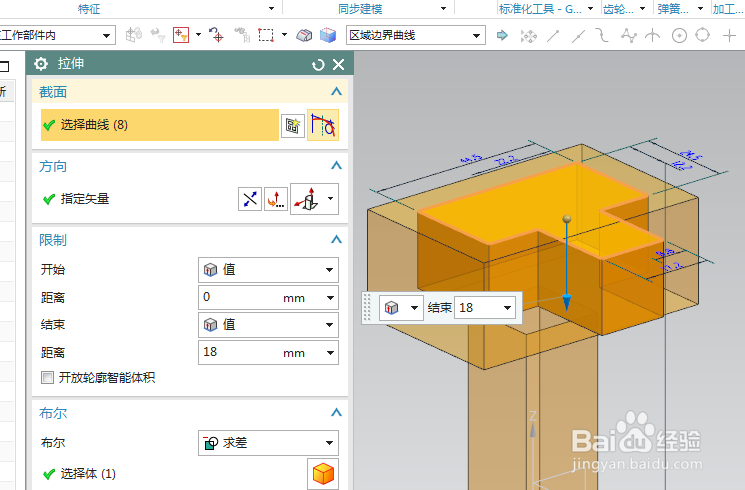
Task: Select the 选择曲线 (8) row
Action: [x=160, y=125]
